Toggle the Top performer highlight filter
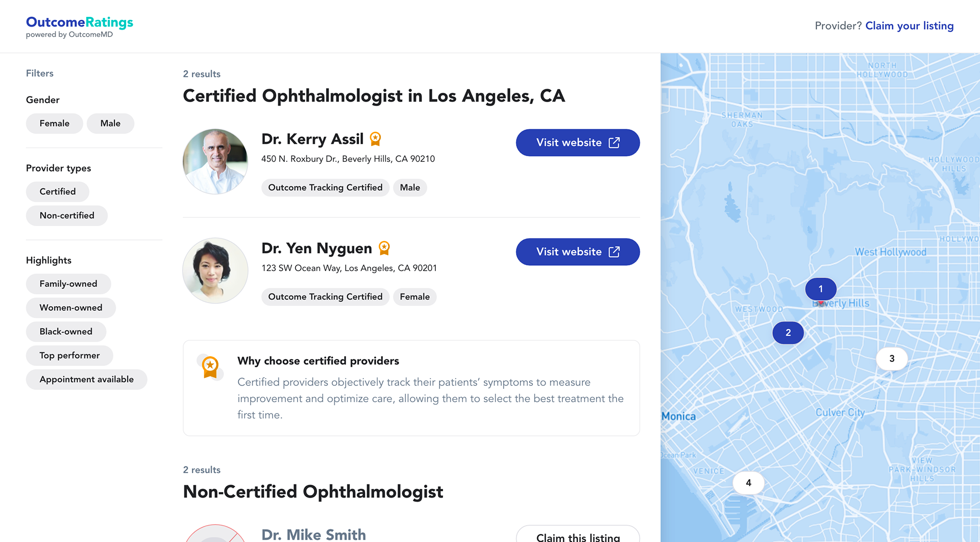The width and height of the screenshot is (980, 542). point(69,356)
